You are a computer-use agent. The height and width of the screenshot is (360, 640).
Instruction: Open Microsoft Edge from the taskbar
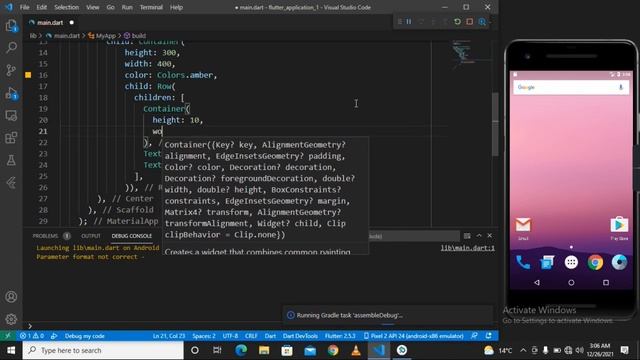(x=241, y=350)
